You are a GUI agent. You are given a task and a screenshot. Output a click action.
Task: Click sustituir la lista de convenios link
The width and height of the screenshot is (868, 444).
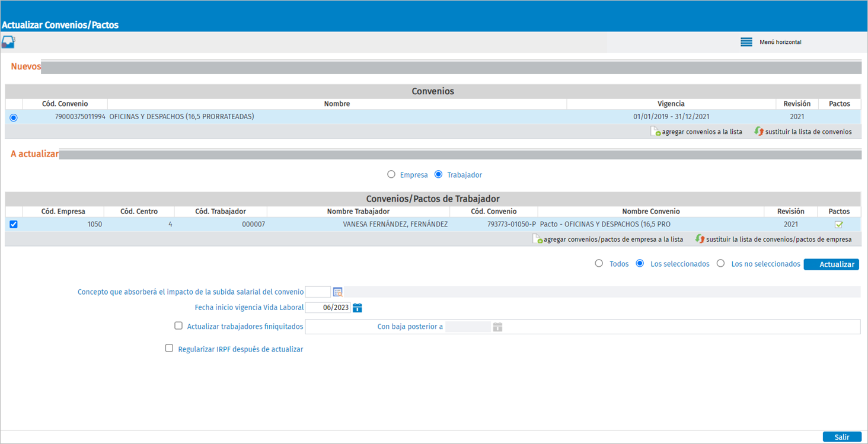point(809,132)
